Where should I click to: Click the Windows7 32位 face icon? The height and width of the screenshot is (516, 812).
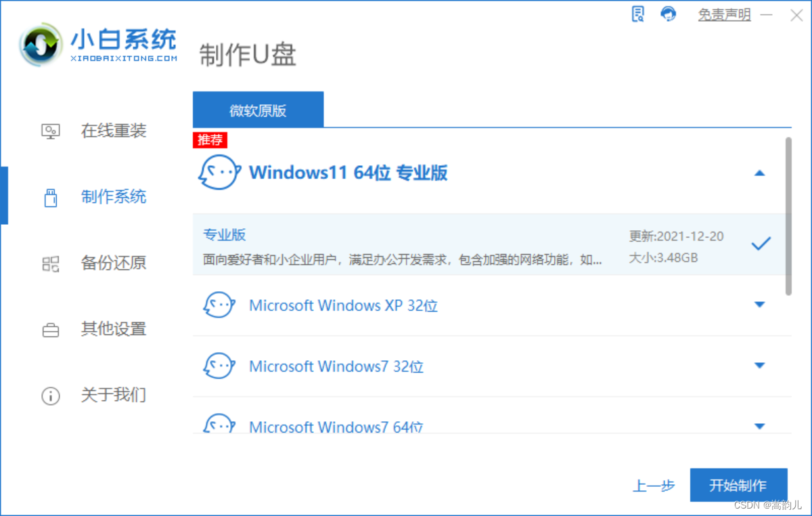[x=219, y=366]
